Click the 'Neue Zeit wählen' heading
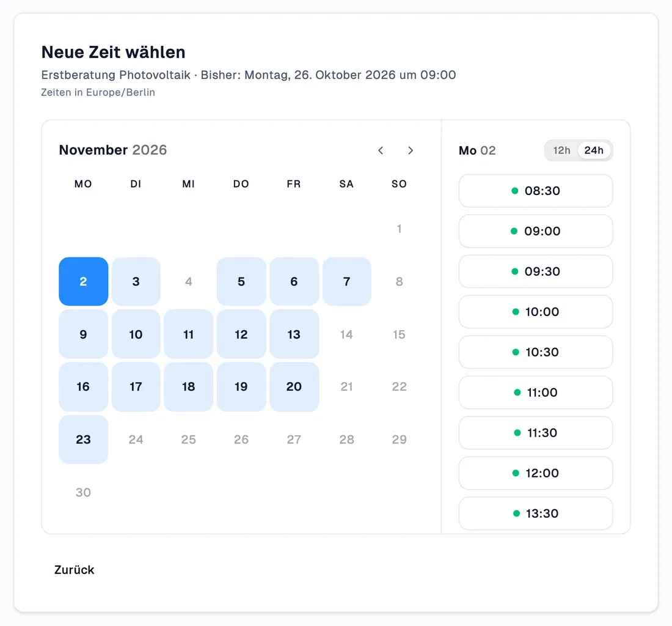The height and width of the screenshot is (626, 672). click(114, 53)
